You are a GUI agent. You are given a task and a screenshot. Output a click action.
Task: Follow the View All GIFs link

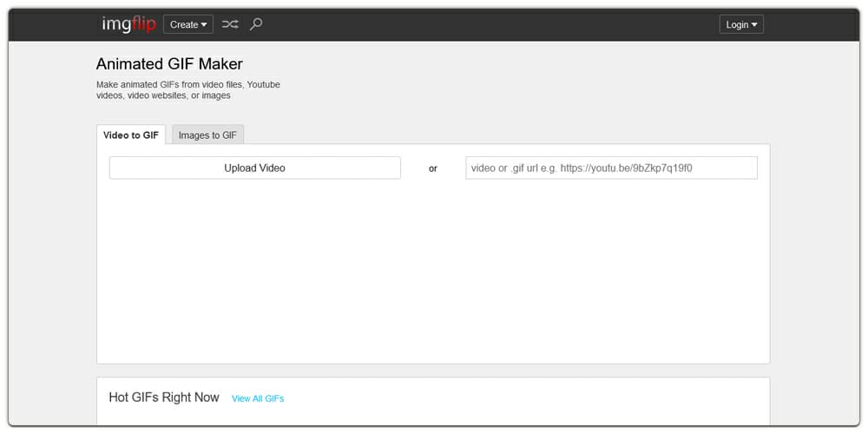(258, 398)
